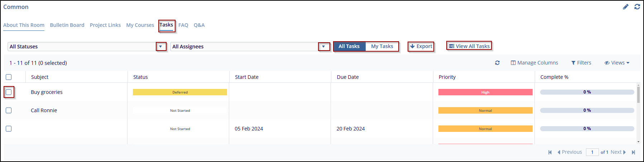644x162 pixels.
Task: Click the page number input field
Action: pos(592,152)
